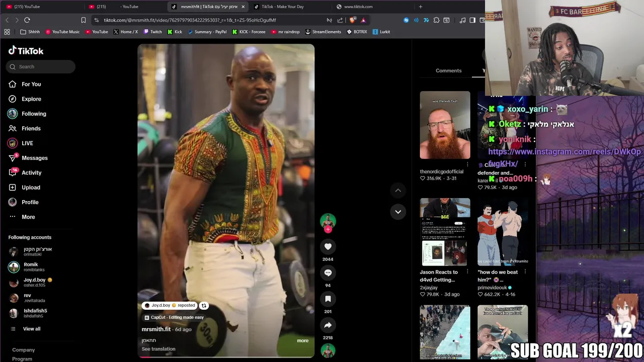Click primevideouk account name
The image size is (644, 362).
pos(493,288)
